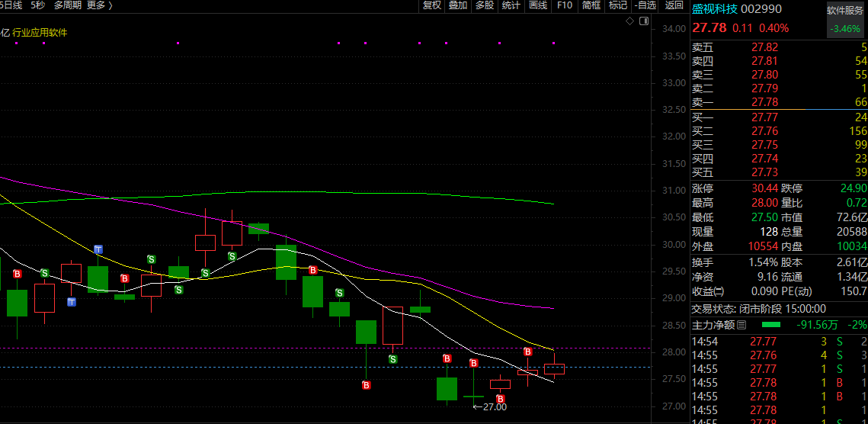Click the 返回 back button
The height and width of the screenshot is (424, 868).
click(x=674, y=5)
